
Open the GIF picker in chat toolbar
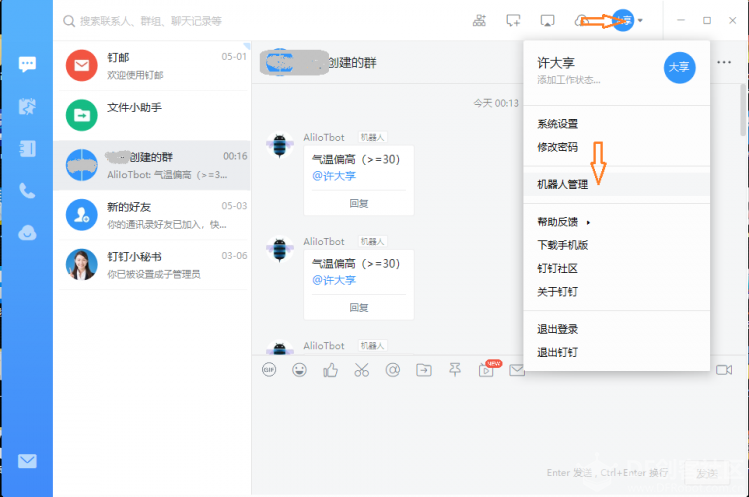(269, 370)
